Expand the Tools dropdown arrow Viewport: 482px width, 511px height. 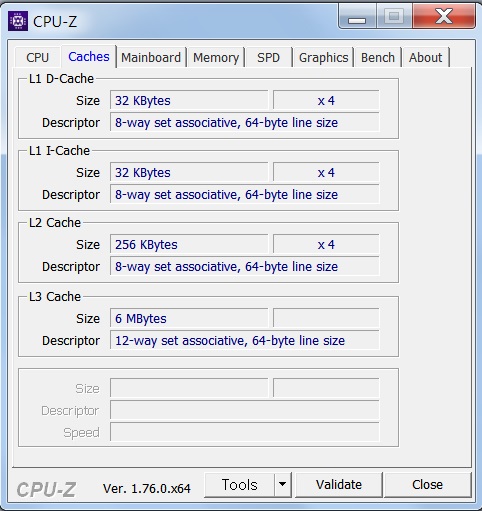pyautogui.click(x=283, y=485)
